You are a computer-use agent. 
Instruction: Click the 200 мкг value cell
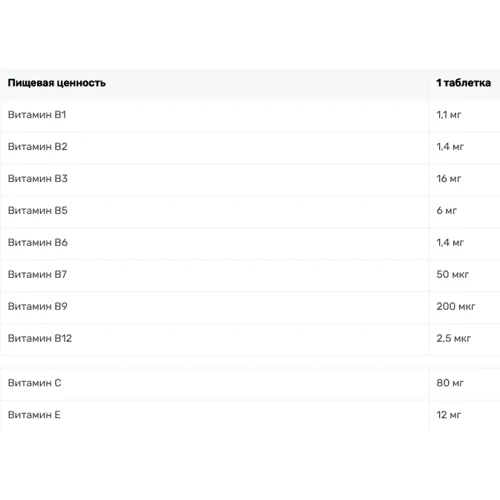click(456, 307)
